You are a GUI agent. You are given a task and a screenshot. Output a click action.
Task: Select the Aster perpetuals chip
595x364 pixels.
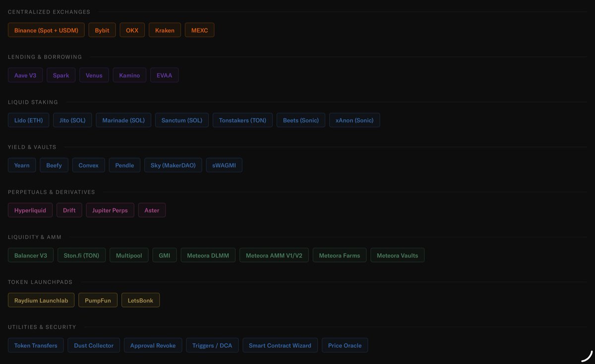tap(152, 210)
